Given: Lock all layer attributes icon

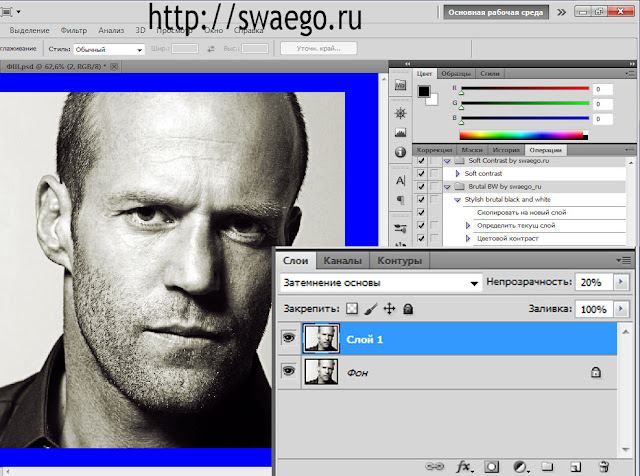Looking at the screenshot, I should (x=408, y=309).
